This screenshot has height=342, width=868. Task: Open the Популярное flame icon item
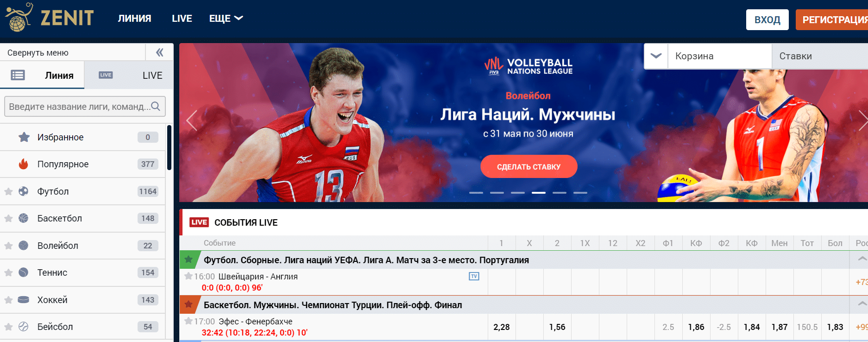23,164
